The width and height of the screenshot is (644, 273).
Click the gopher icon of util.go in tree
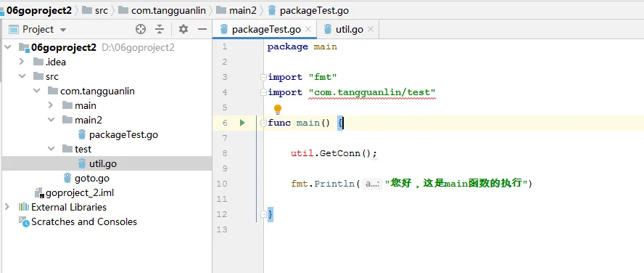pos(82,163)
